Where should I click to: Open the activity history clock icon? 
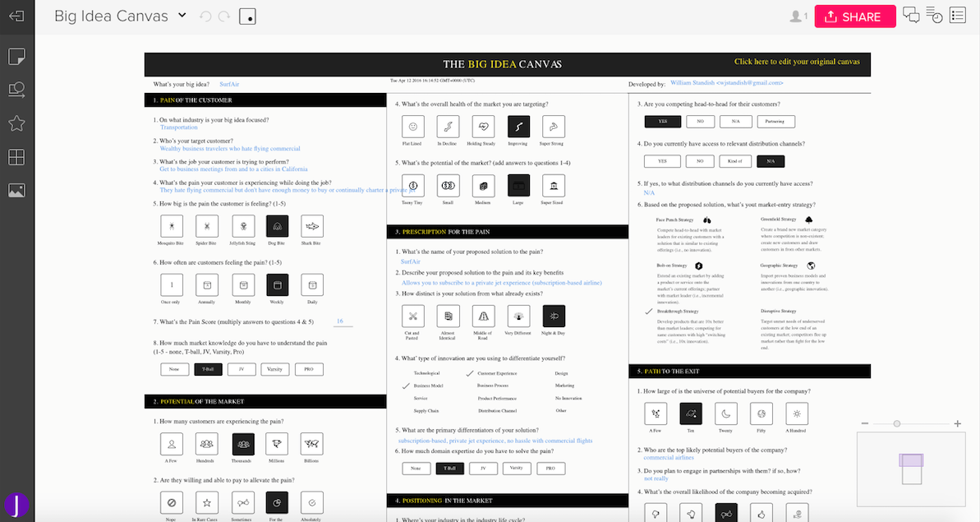pos(934,16)
